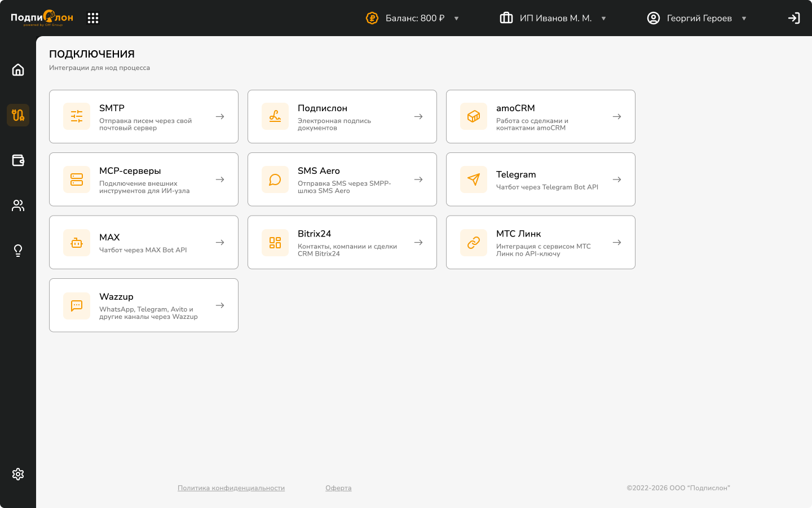Open the Bitrix24 card title
This screenshot has width=812, height=508.
pos(314,234)
